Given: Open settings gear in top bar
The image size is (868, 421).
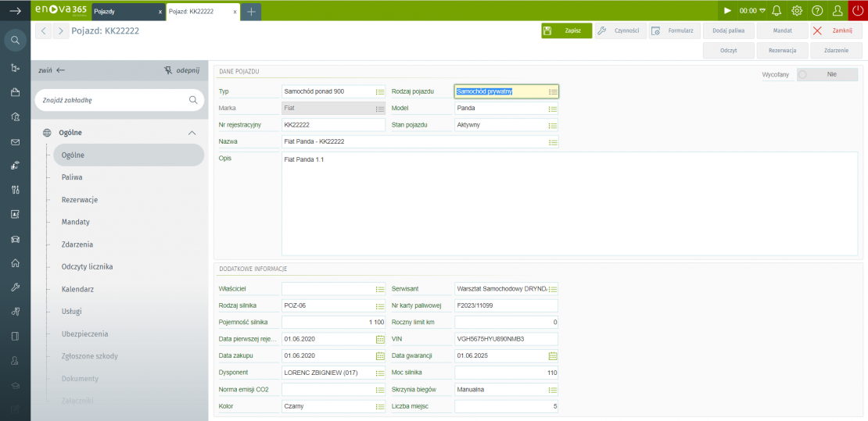Looking at the screenshot, I should (797, 10).
